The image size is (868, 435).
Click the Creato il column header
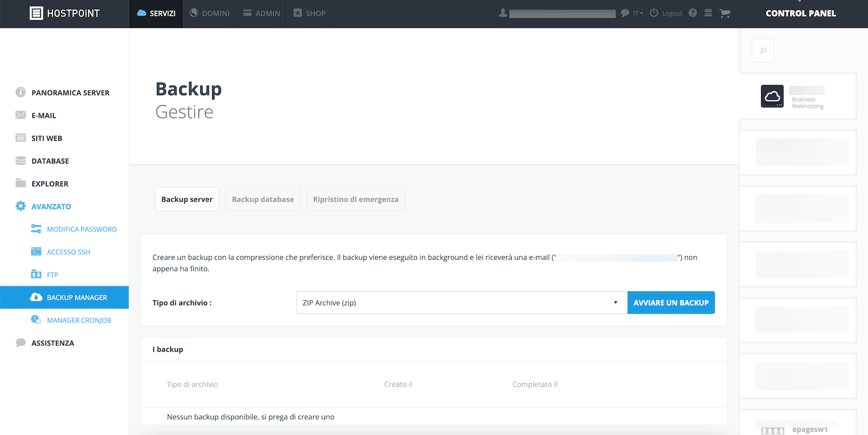point(398,384)
